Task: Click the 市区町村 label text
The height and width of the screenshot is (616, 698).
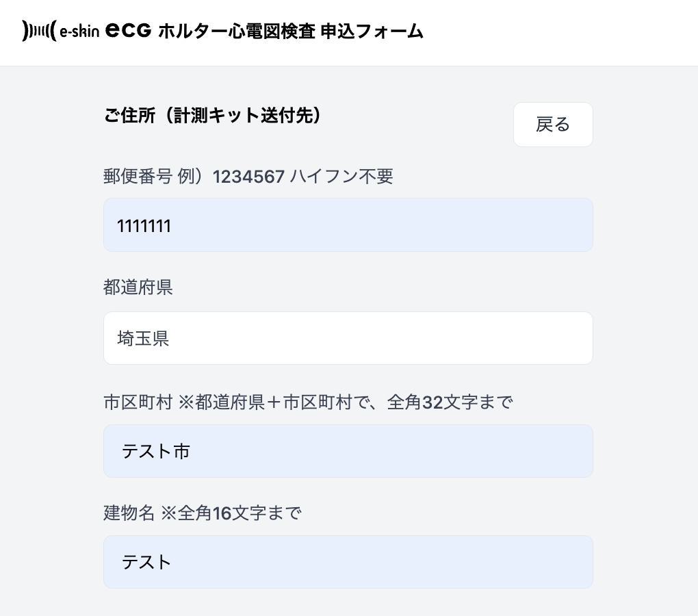Action: (138, 402)
